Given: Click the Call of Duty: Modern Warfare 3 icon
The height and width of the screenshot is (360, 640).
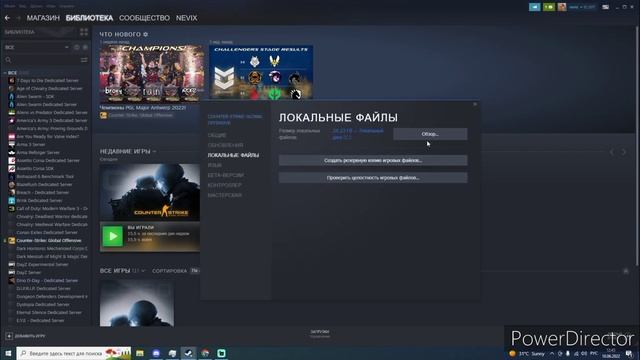Looking at the screenshot, I should pos(12,209).
